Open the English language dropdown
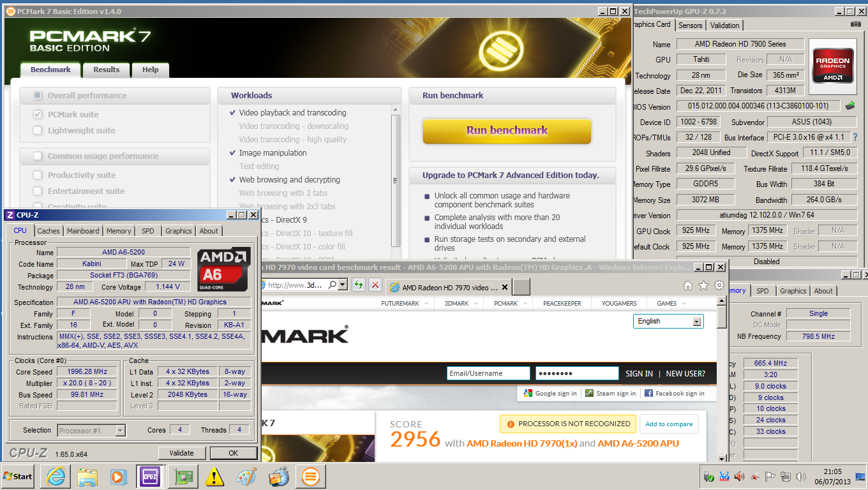The width and height of the screenshot is (868, 490). pyautogui.click(x=668, y=321)
